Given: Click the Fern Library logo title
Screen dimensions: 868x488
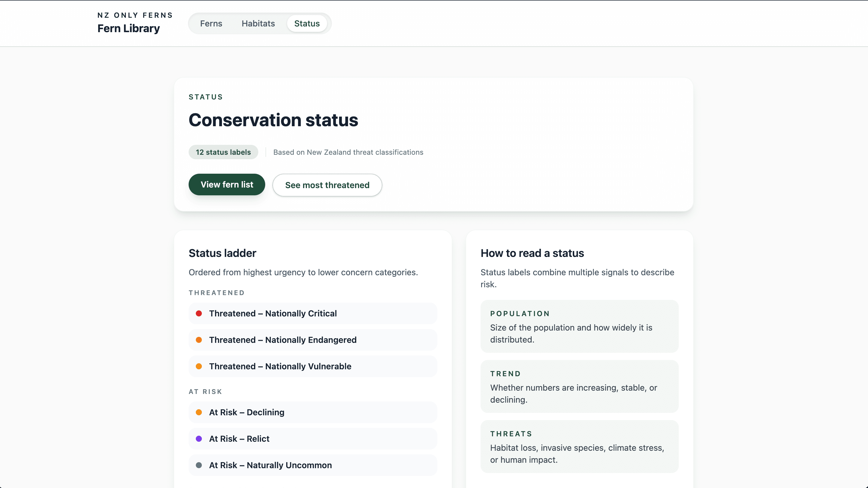Looking at the screenshot, I should click(x=128, y=28).
